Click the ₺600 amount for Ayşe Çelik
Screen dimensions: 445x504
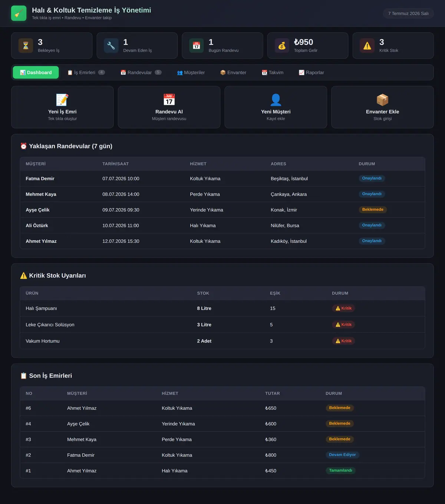[x=271, y=424]
